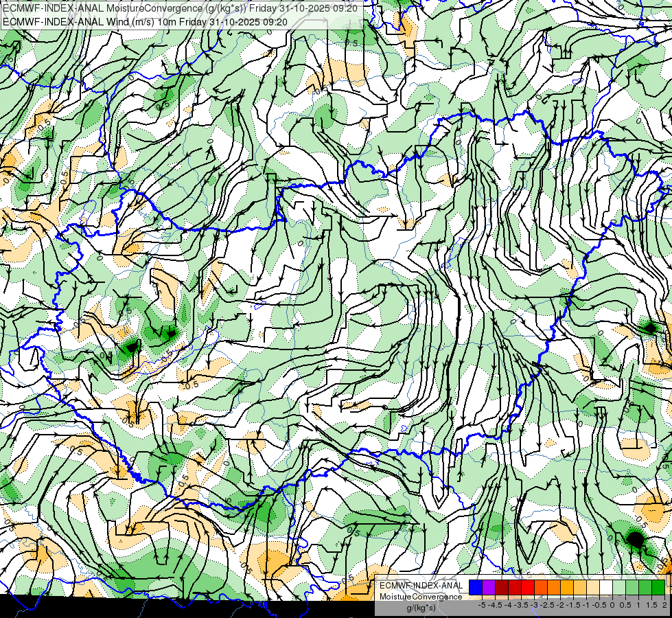This screenshot has height=618, width=672.
Task: Choose the amber swatch between -2 and -1.5
Action: click(x=567, y=588)
